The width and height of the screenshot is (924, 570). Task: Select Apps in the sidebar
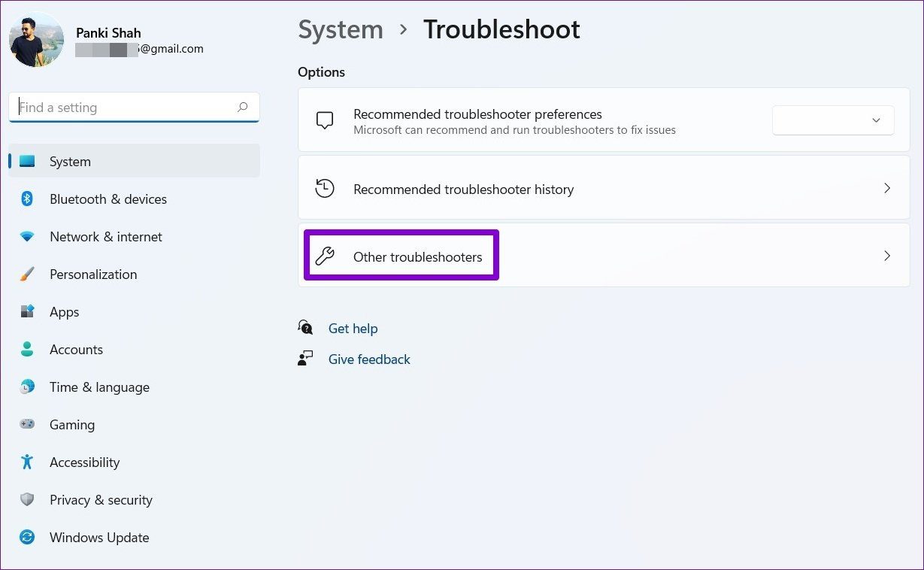(134, 312)
